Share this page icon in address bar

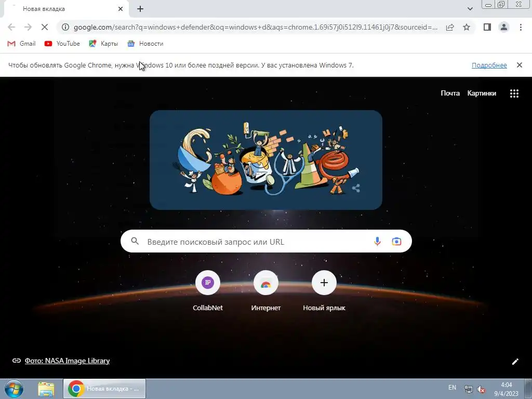point(450,27)
